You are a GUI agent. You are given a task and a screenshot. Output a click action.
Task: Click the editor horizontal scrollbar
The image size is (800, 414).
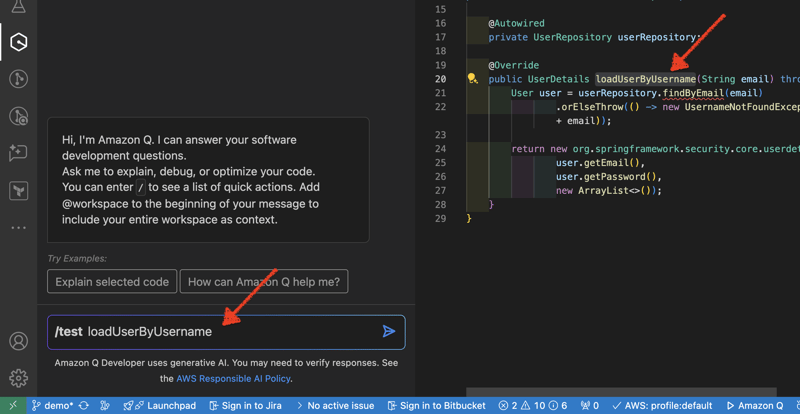[x=621, y=392]
